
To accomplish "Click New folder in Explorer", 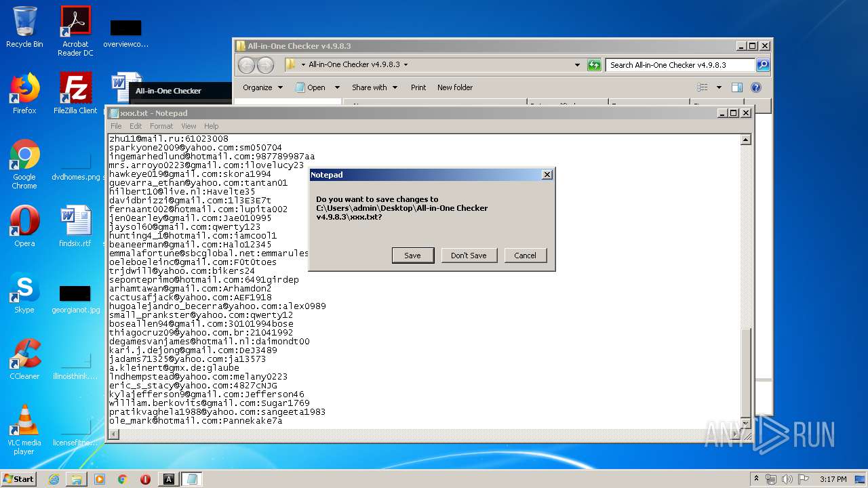I will (455, 87).
